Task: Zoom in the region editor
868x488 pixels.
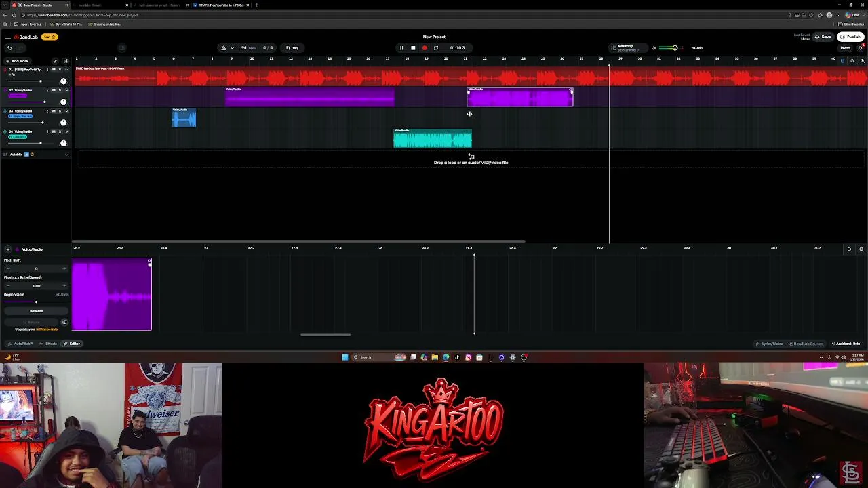Action: 861,249
